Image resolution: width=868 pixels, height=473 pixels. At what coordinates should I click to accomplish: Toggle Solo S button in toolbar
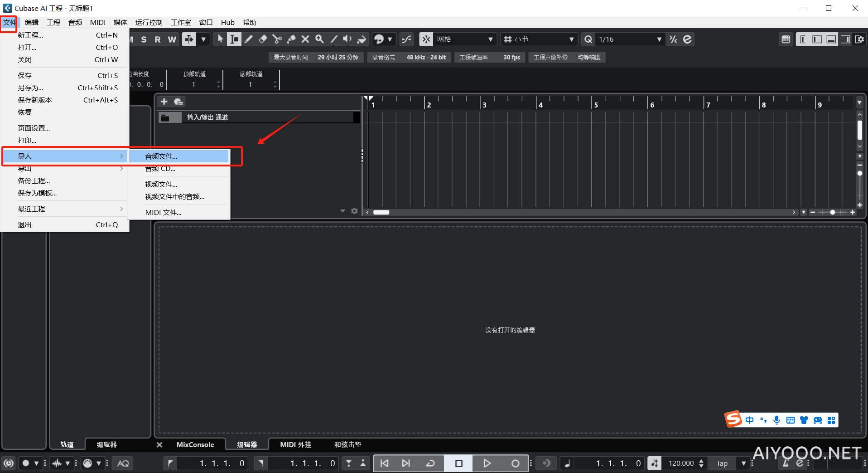[144, 39]
